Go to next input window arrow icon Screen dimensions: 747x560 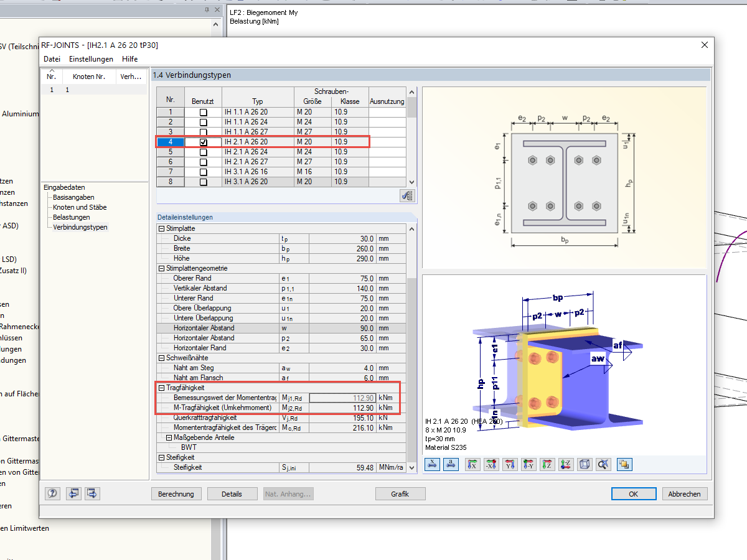coord(93,493)
